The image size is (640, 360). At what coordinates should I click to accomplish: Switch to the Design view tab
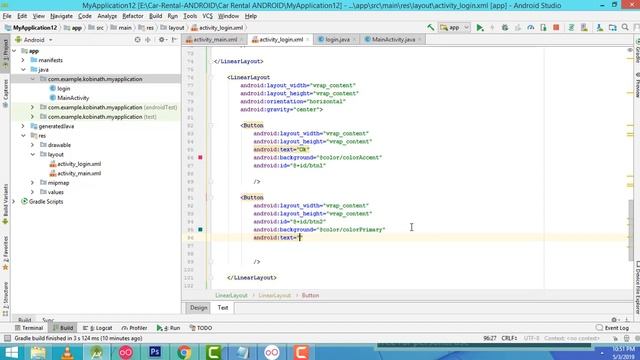coord(198,308)
